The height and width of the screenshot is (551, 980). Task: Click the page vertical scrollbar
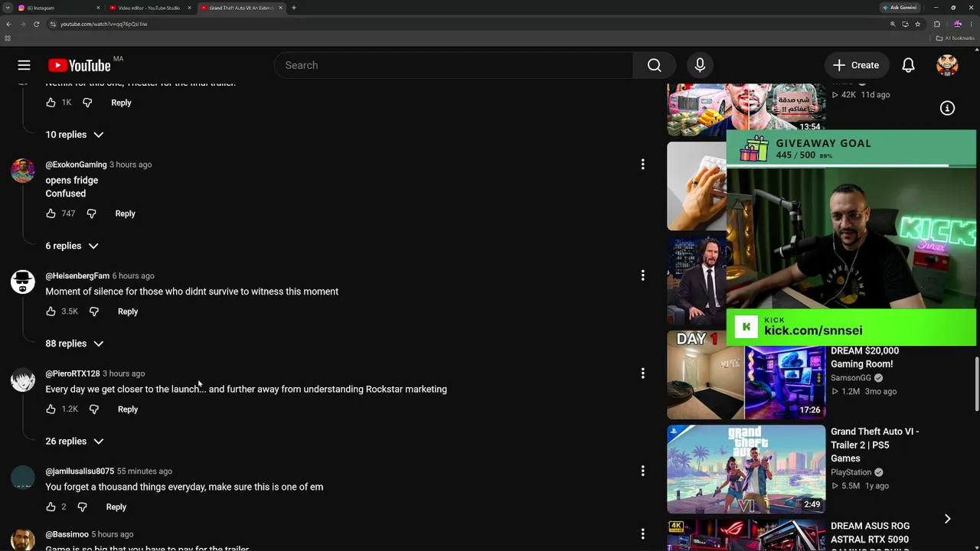pyautogui.click(x=977, y=383)
